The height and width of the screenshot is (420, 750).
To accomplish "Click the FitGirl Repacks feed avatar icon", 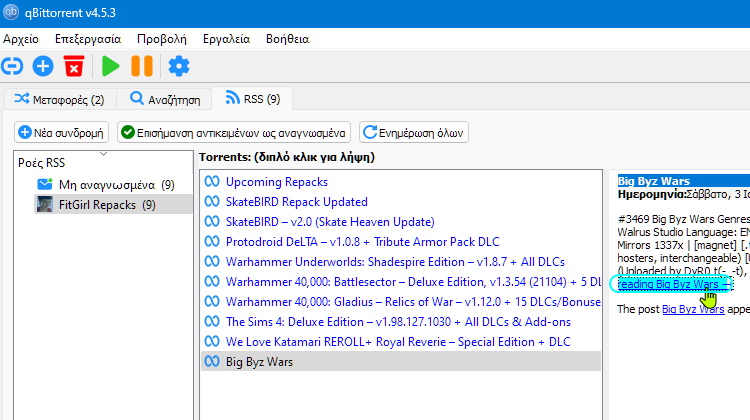I will pyautogui.click(x=45, y=205).
